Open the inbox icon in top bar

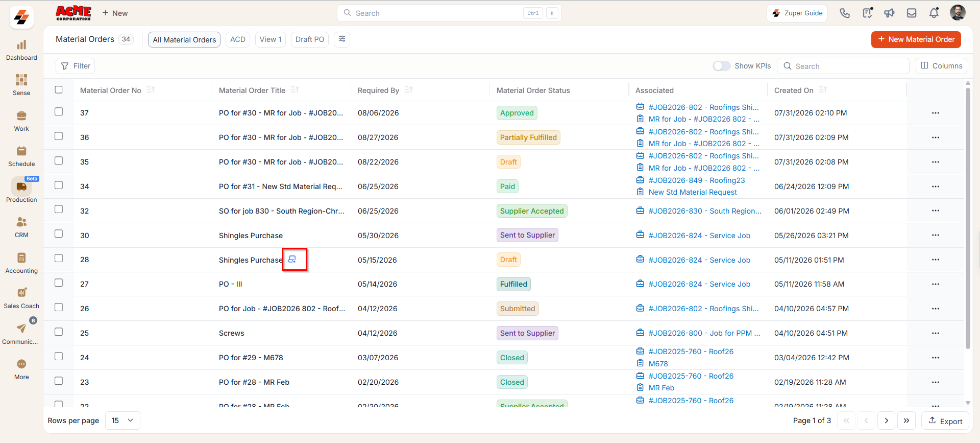pyautogui.click(x=912, y=13)
